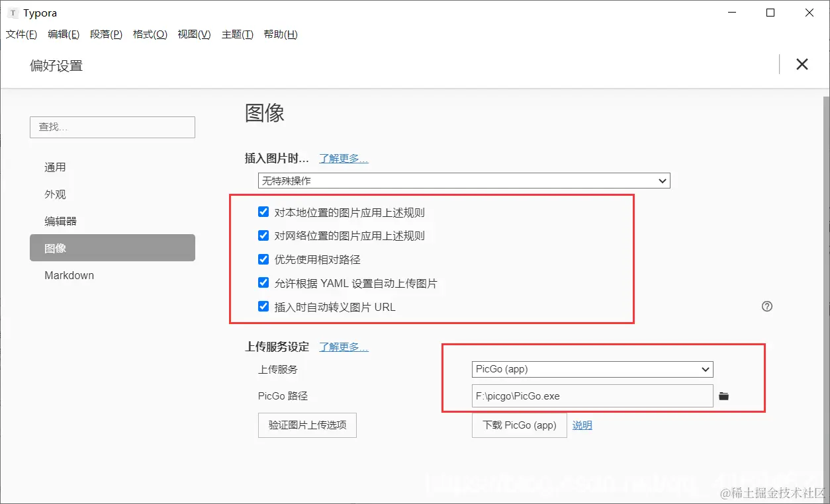Open the 了解更多 link under 插入图片时

[344, 158]
